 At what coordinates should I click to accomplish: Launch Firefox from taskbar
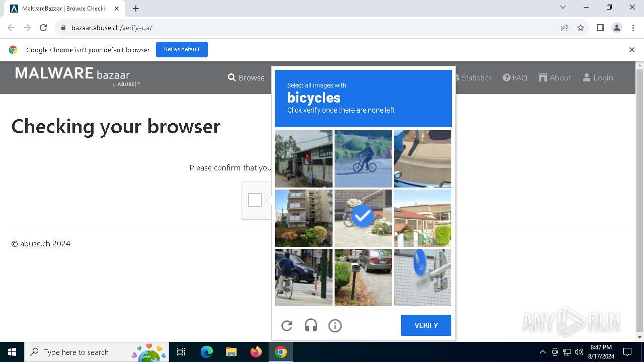tap(256, 352)
